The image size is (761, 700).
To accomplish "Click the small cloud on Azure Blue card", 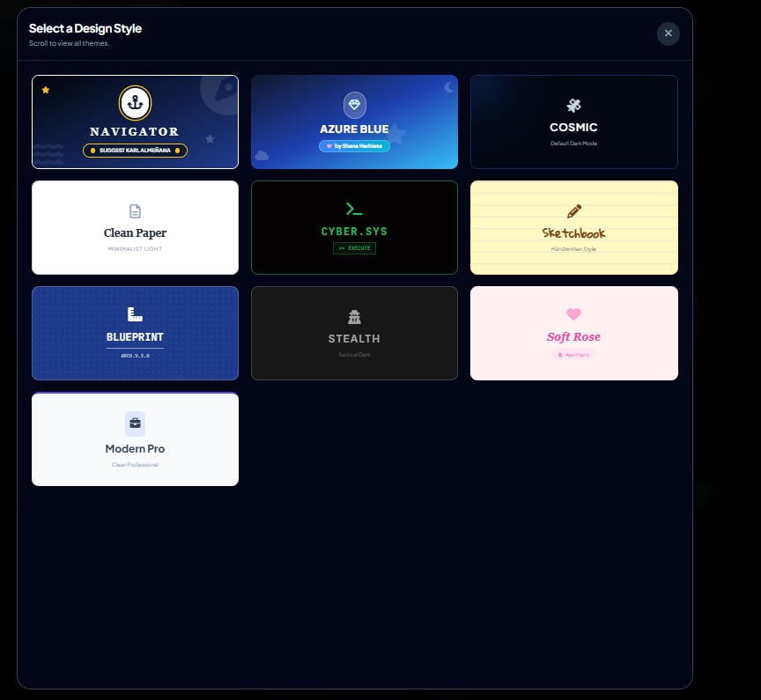I will pyautogui.click(x=262, y=155).
